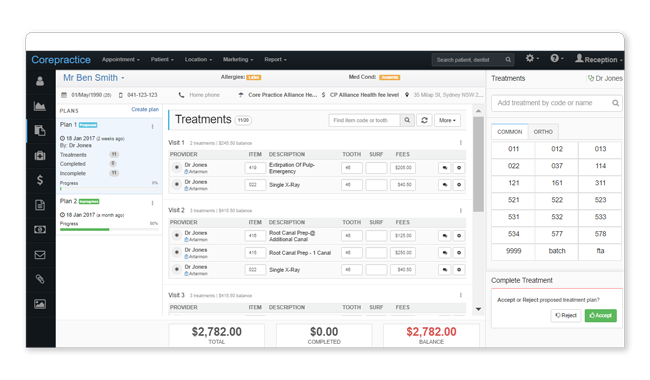Toggle status circle for Visit 2 Single X-Ray

[176, 269]
